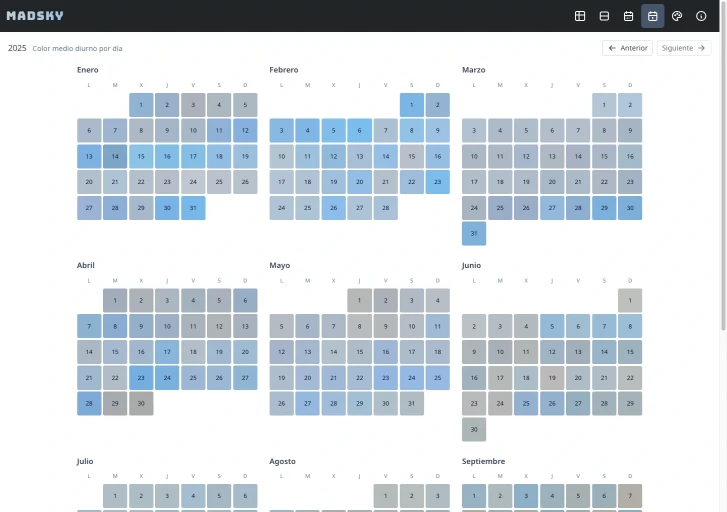Choose Septiembre day 3 tile
This screenshot has width=727, height=512.
pyautogui.click(x=526, y=496)
